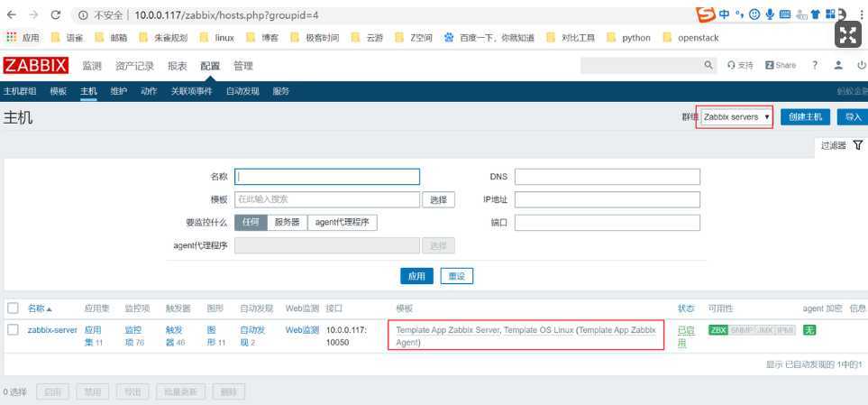Click the keyboard icon in IME toolbar
Image resolution: width=868 pixels, height=405 pixels.
[x=785, y=14]
